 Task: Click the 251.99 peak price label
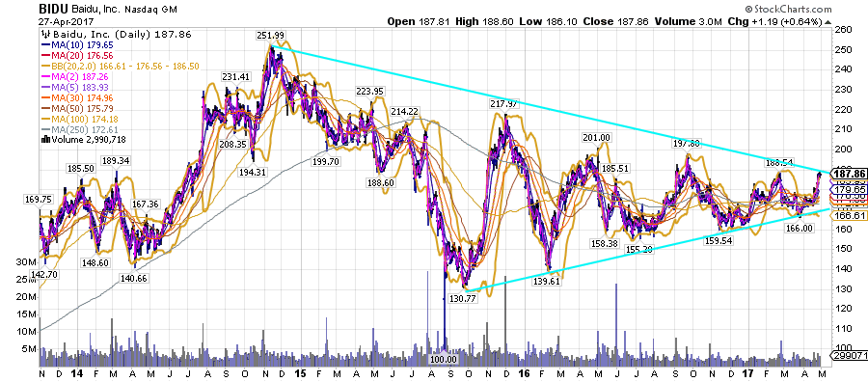[271, 36]
